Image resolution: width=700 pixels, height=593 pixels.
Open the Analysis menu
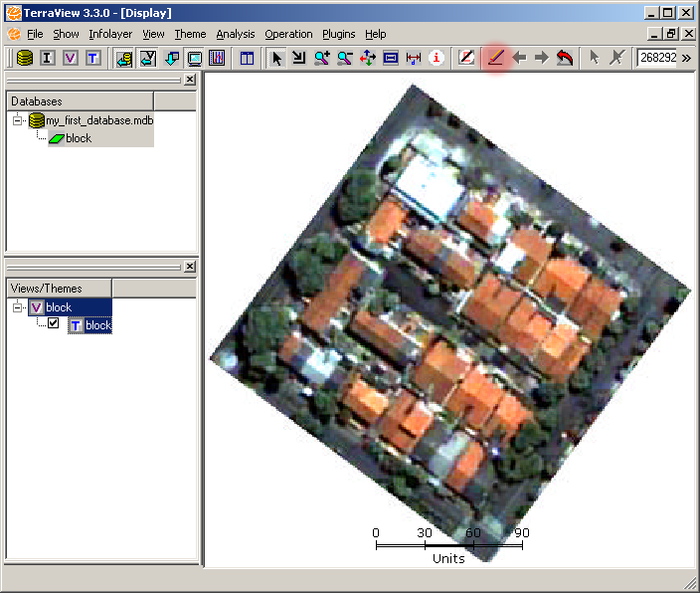(x=235, y=34)
